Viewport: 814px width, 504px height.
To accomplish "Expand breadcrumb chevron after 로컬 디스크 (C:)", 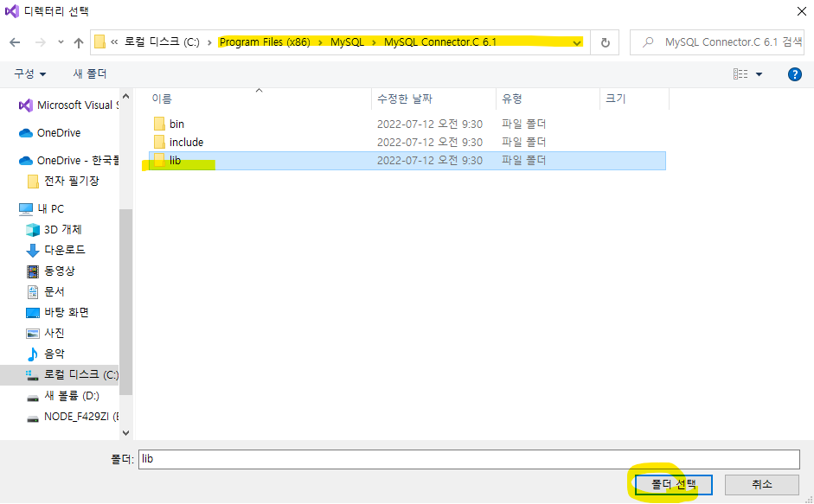I will click(209, 42).
